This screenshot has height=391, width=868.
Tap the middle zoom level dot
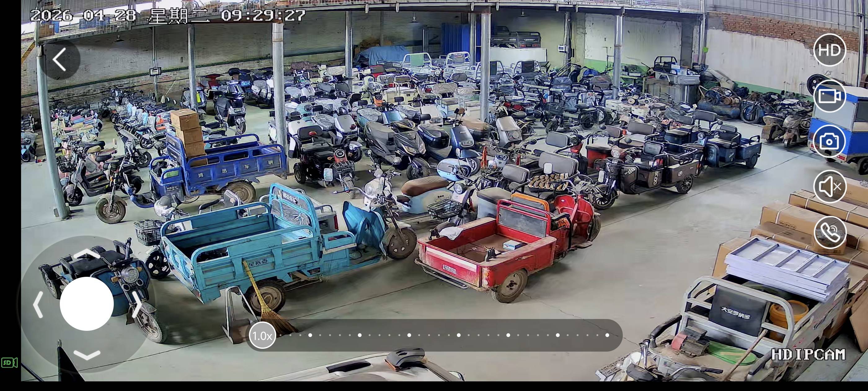pyautogui.click(x=458, y=335)
